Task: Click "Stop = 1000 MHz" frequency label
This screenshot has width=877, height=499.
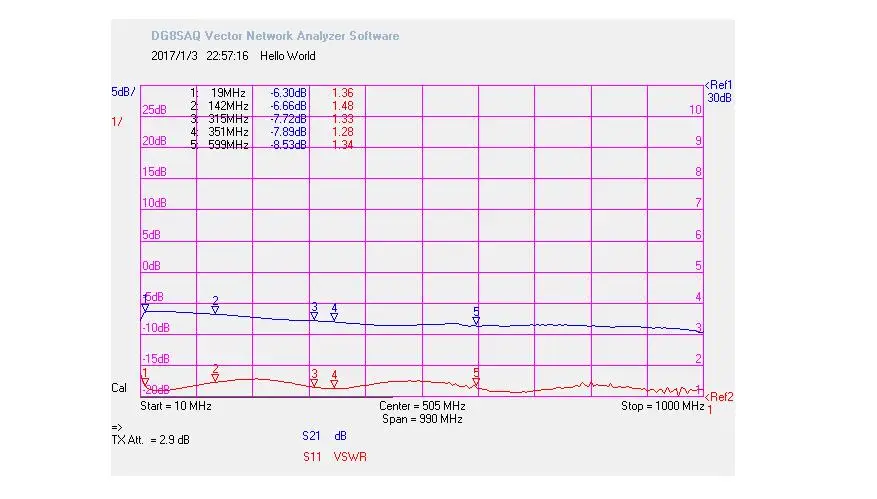Action: (x=662, y=406)
